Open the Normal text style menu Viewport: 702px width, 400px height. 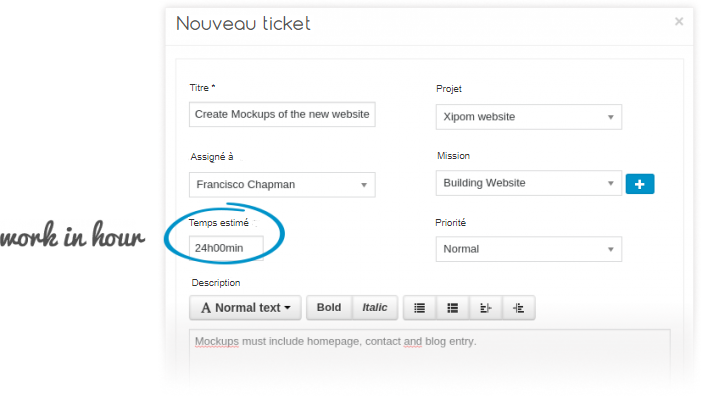point(245,308)
